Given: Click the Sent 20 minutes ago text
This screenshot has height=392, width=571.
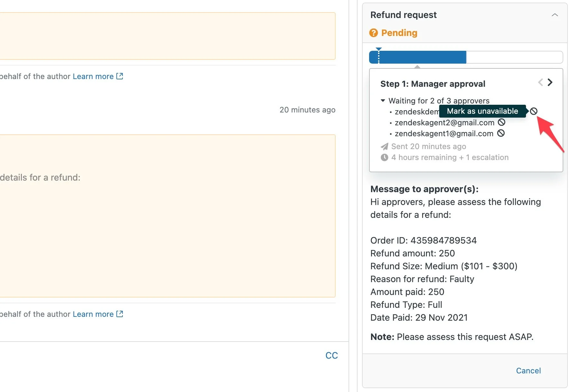Looking at the screenshot, I should click(429, 147).
